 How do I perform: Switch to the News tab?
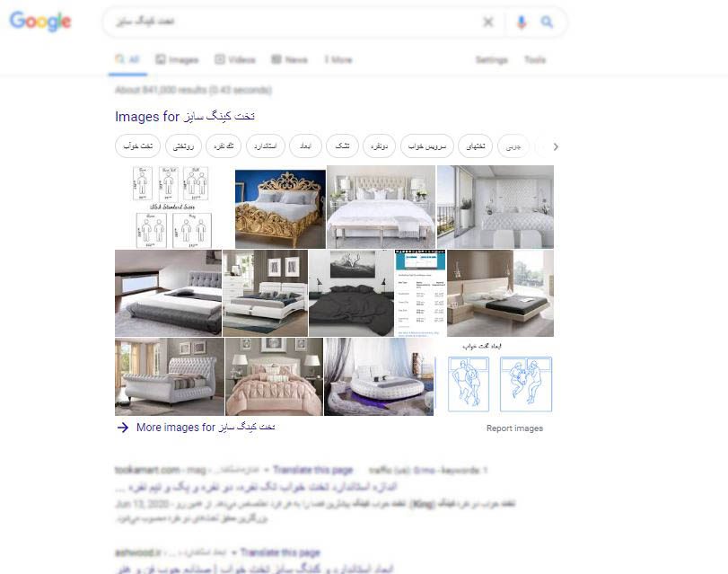[289, 59]
